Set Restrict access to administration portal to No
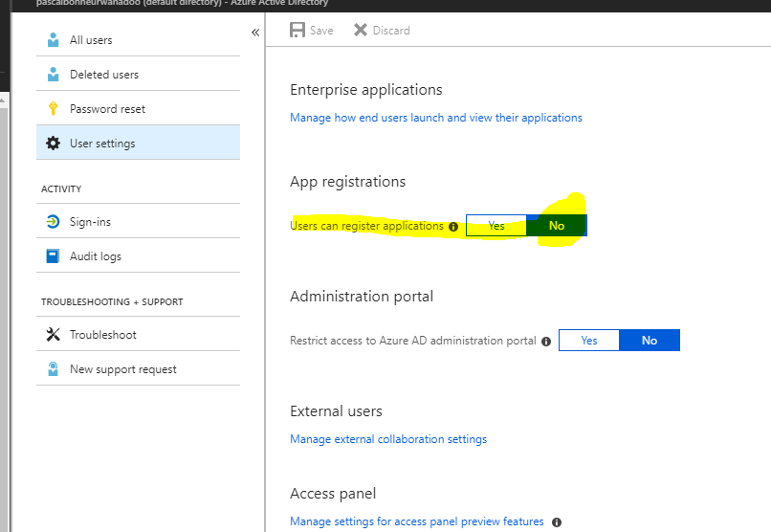 pos(650,341)
